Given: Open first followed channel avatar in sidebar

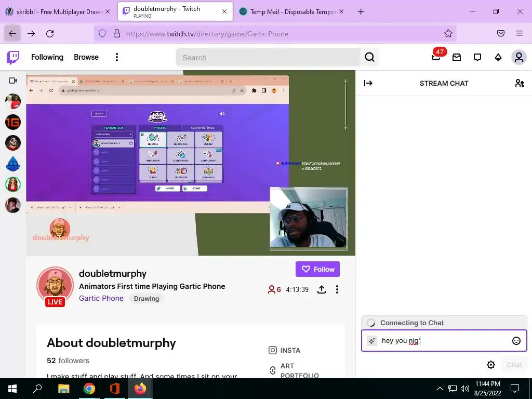Looking at the screenshot, I should pos(13,101).
